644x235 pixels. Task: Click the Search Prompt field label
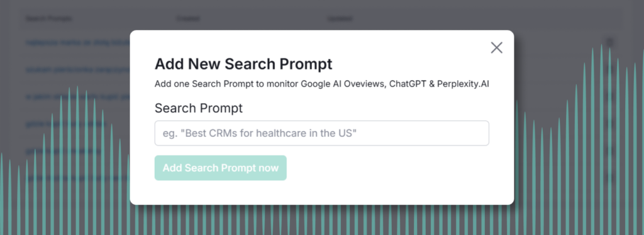198,108
